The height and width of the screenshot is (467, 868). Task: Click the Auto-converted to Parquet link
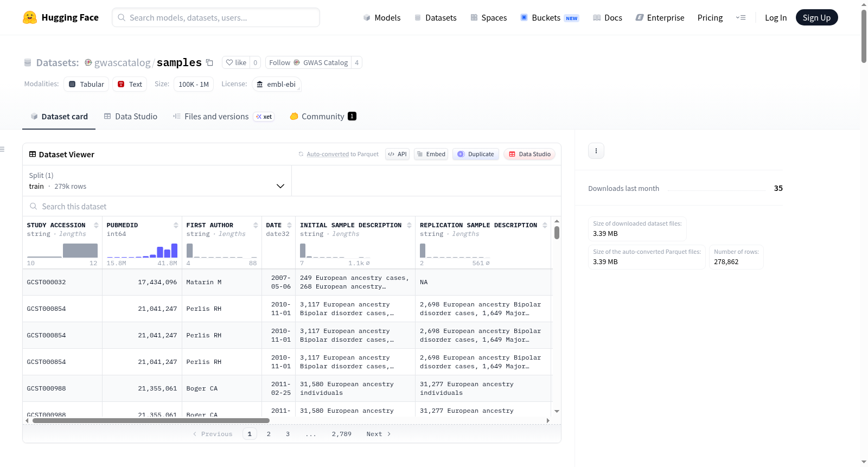(343, 154)
